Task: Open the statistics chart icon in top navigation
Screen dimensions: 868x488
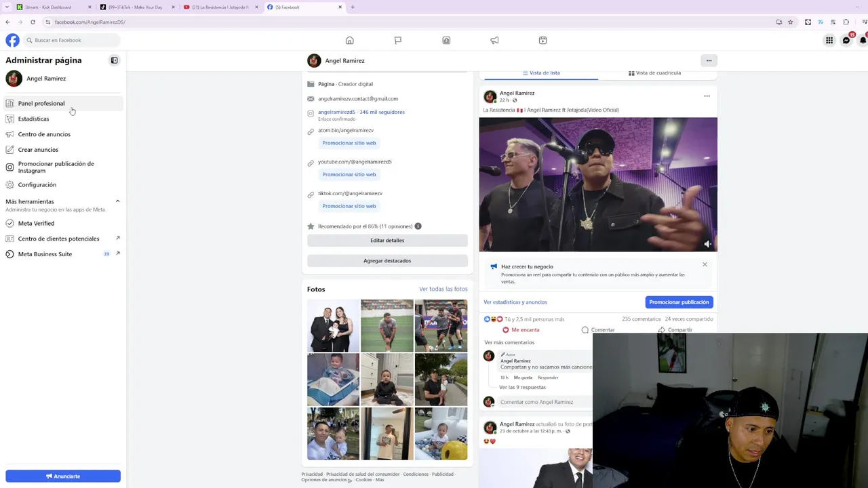Action: coord(446,40)
